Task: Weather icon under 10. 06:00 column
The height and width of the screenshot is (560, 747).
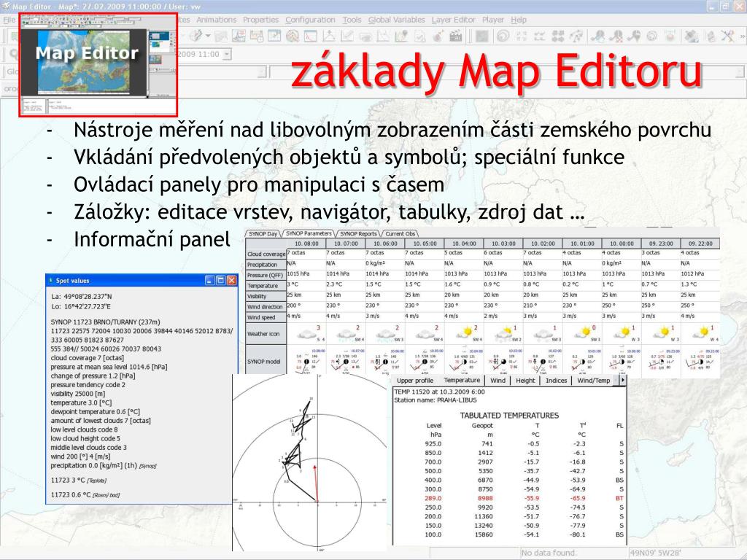Action: pos(385,334)
